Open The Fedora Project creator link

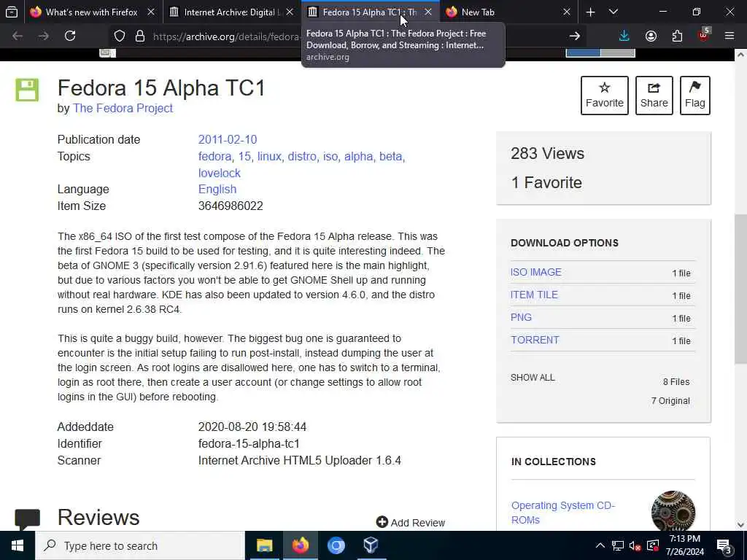(123, 108)
